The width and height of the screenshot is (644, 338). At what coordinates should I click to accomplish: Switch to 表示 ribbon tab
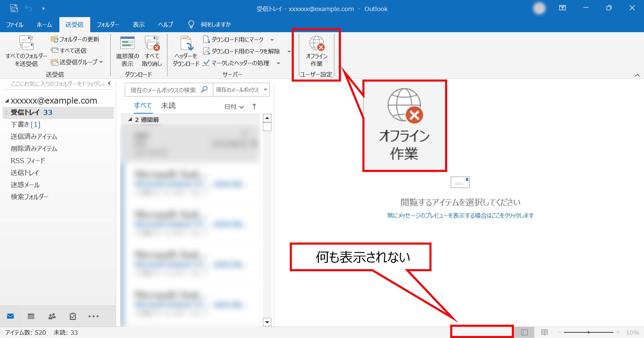[139, 24]
